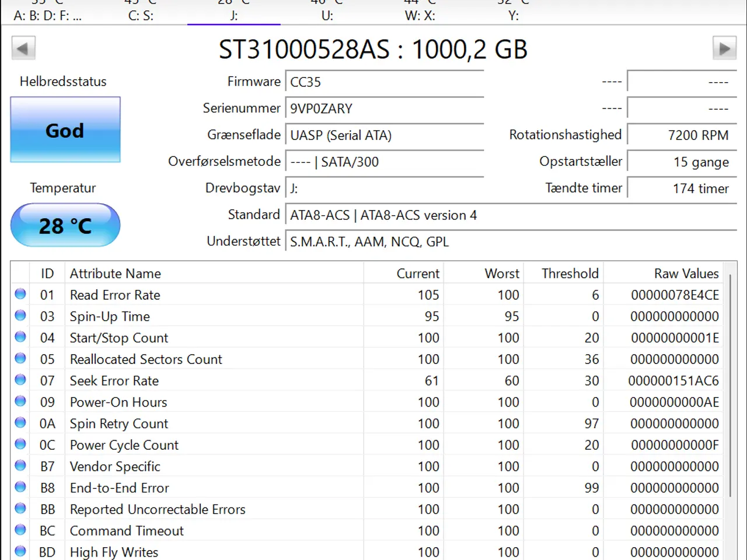Screen dimensions: 747x560
Task: Click the Helbredsstatus label
Action: [x=63, y=81]
